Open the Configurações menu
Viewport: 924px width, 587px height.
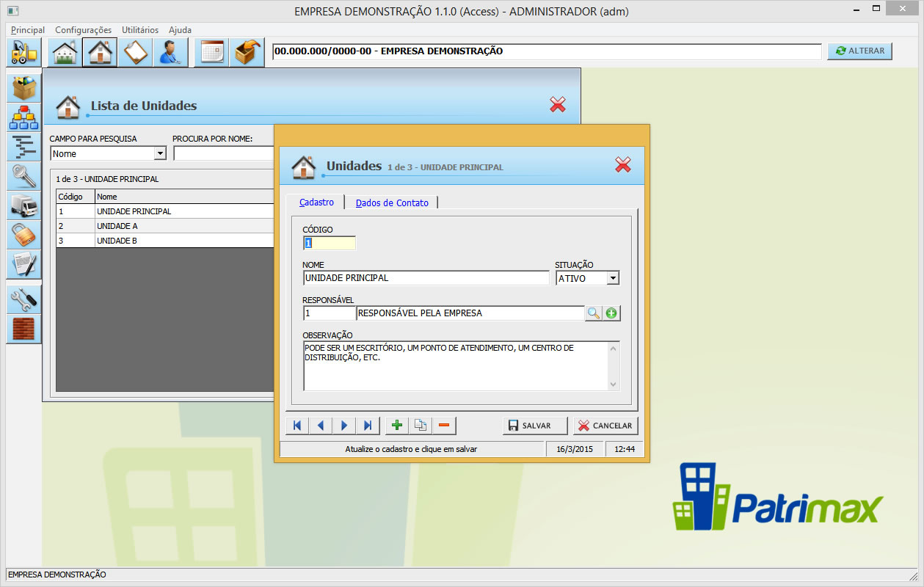click(x=84, y=30)
